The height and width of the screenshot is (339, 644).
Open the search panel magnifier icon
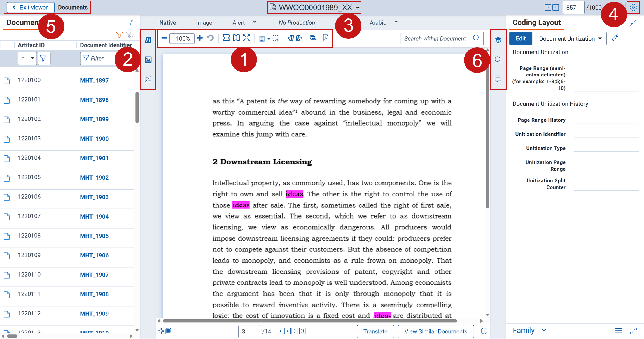(498, 59)
